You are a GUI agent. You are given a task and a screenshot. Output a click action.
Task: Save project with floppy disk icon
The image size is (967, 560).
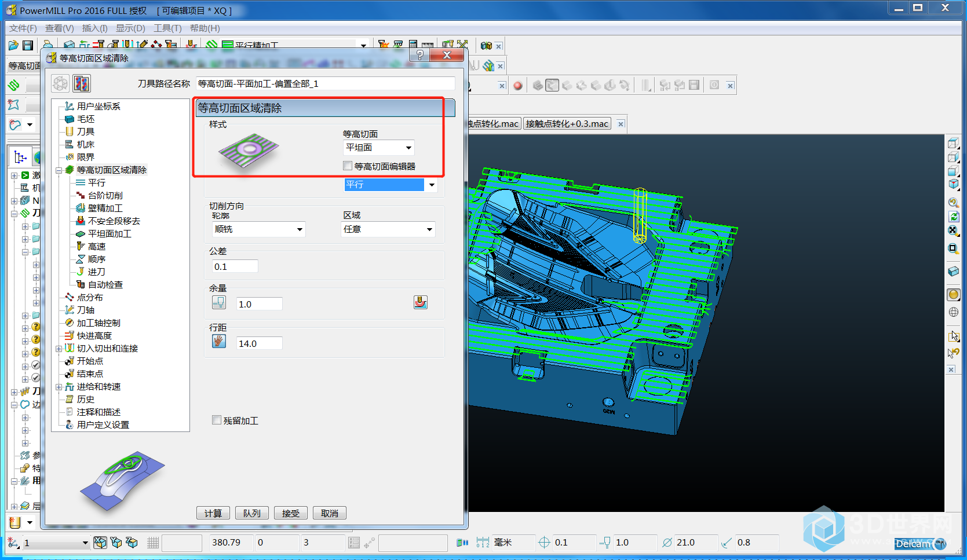[x=27, y=45]
